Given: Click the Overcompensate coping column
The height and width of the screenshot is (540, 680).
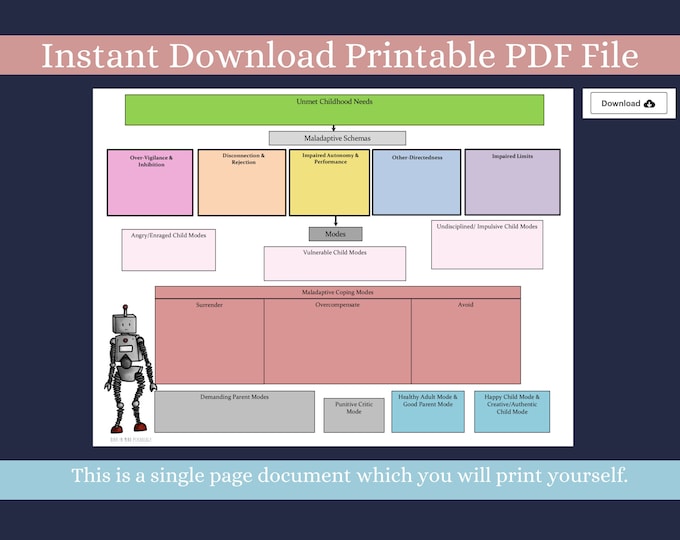Looking at the screenshot, I should click(x=338, y=341).
